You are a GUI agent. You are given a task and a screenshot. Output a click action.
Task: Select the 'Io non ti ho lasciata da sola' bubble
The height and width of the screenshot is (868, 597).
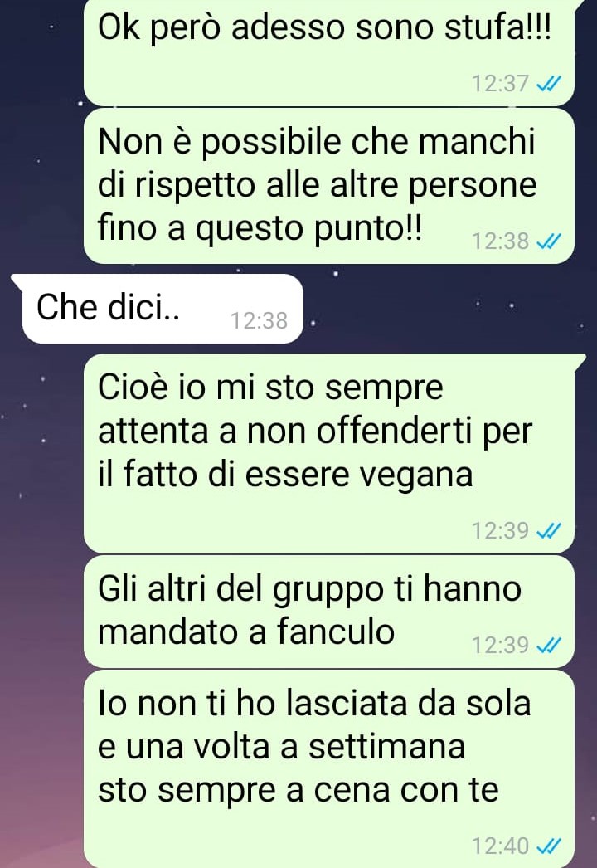point(328,769)
